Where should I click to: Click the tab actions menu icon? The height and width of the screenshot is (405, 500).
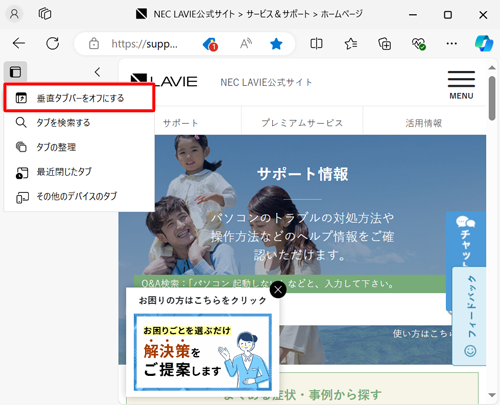15,72
